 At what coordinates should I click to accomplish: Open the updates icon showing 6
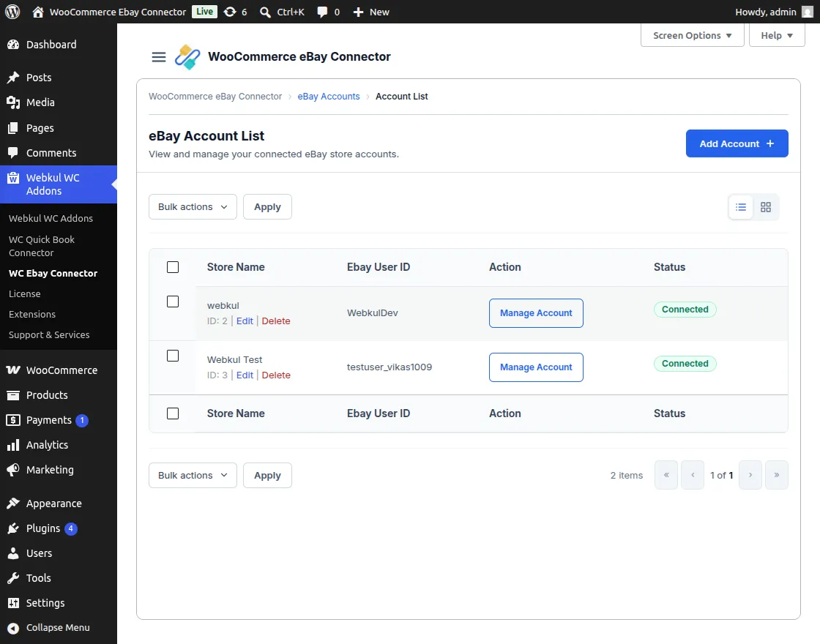(230, 12)
